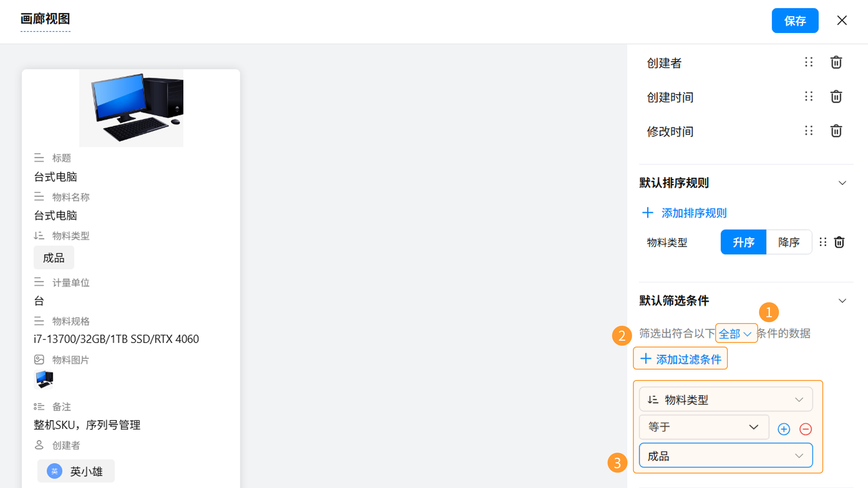Delete the 创建者 field with trash icon

[x=836, y=63]
